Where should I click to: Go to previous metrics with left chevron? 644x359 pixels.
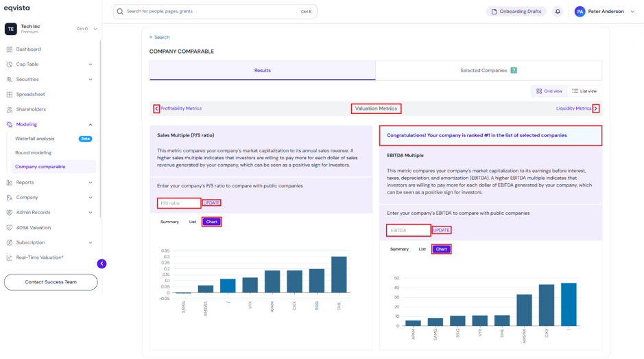click(156, 108)
